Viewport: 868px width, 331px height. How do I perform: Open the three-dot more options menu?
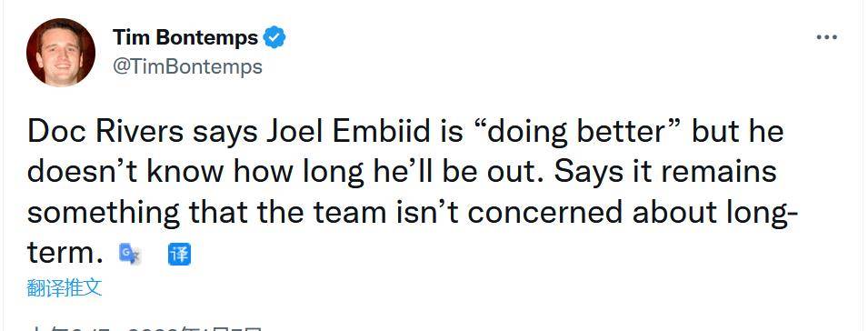pyautogui.click(x=826, y=37)
